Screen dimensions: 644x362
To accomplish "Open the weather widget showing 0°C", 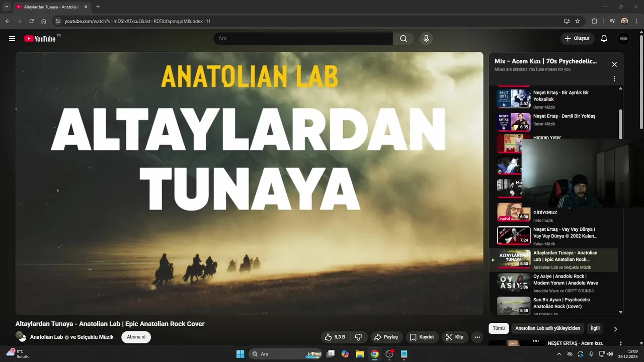I will (x=19, y=353).
